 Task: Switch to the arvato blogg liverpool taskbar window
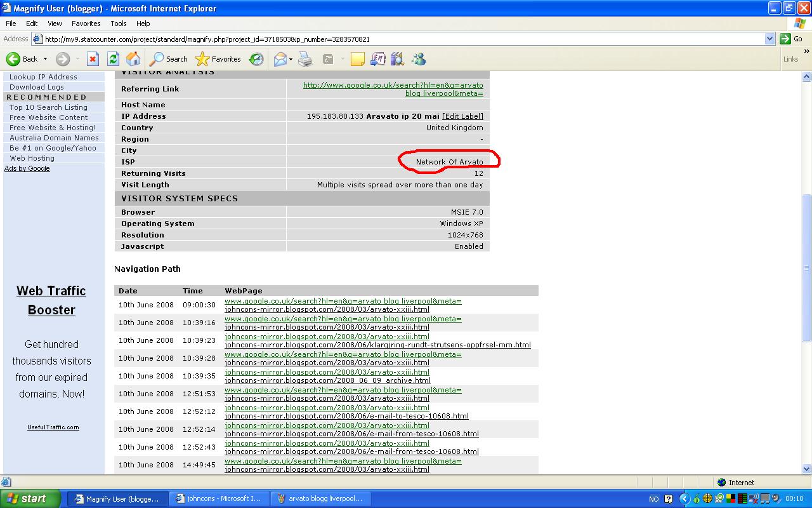click(321, 498)
